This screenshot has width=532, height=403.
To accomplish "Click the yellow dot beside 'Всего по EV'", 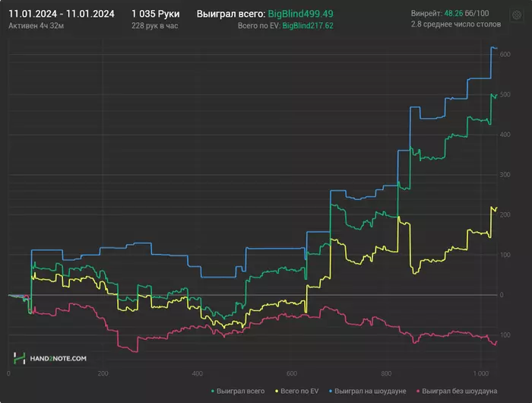I will 276,392.
